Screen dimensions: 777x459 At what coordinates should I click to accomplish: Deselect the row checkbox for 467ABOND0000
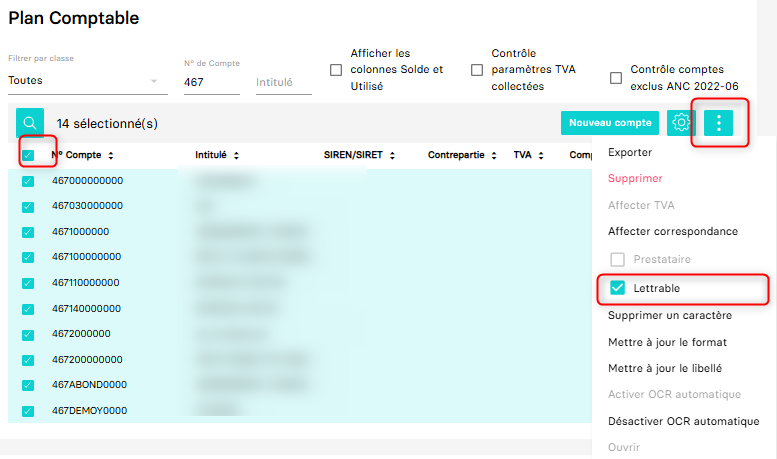click(28, 385)
